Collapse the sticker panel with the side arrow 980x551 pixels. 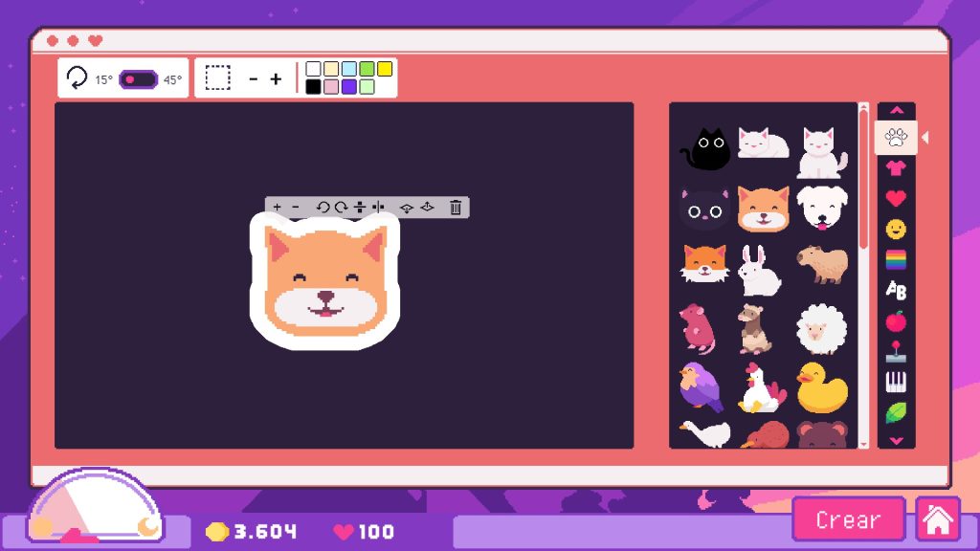(924, 137)
